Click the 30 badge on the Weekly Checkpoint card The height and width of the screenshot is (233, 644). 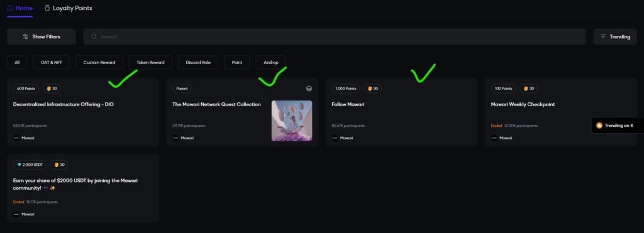click(528, 89)
